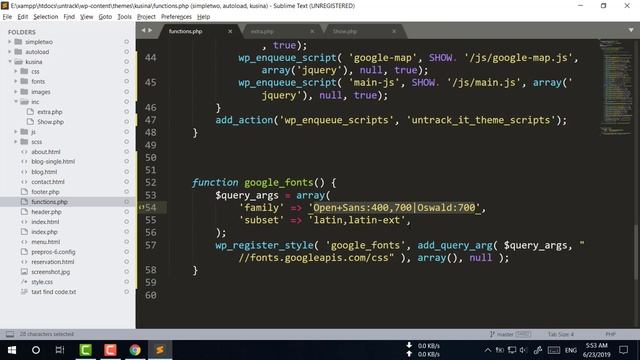Open blog-single.html in the sidebar
This screenshot has height=360, width=640.
(53, 162)
